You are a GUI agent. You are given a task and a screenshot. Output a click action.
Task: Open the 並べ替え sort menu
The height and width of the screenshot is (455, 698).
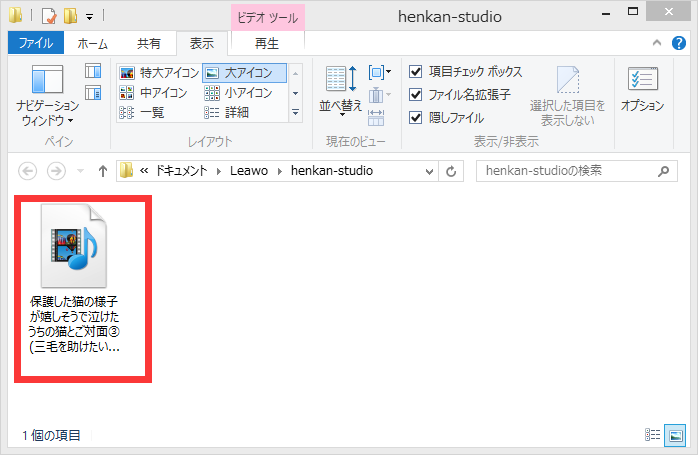[341, 91]
